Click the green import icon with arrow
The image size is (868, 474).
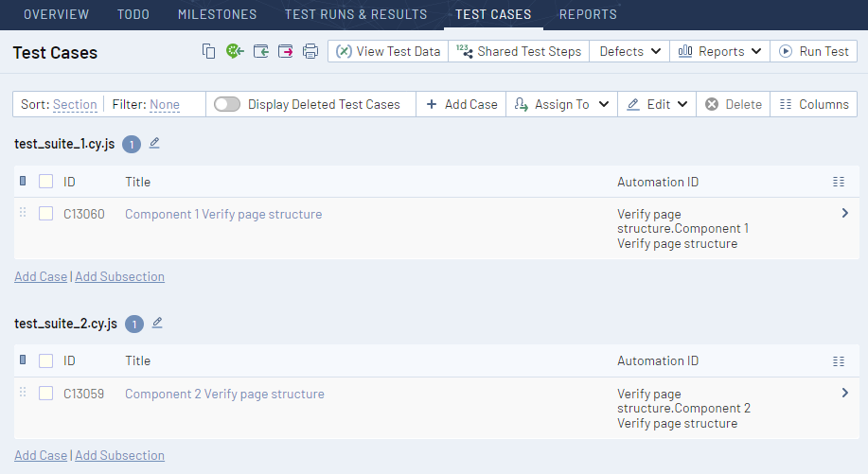click(x=235, y=51)
